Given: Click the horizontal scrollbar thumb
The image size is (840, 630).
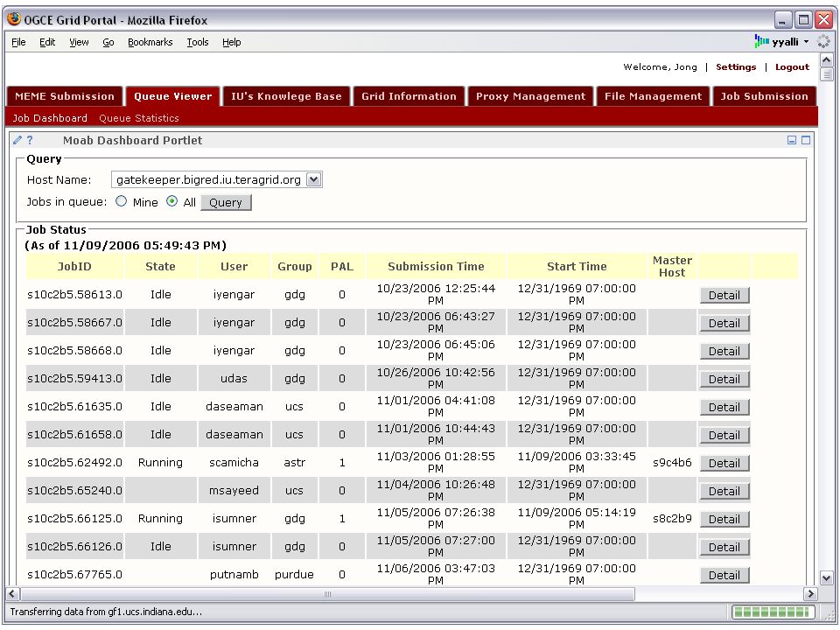Looking at the screenshot, I should click(x=328, y=593).
